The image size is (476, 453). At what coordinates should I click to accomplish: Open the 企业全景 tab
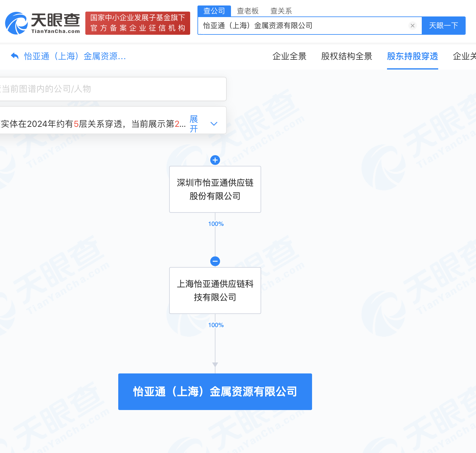[289, 56]
